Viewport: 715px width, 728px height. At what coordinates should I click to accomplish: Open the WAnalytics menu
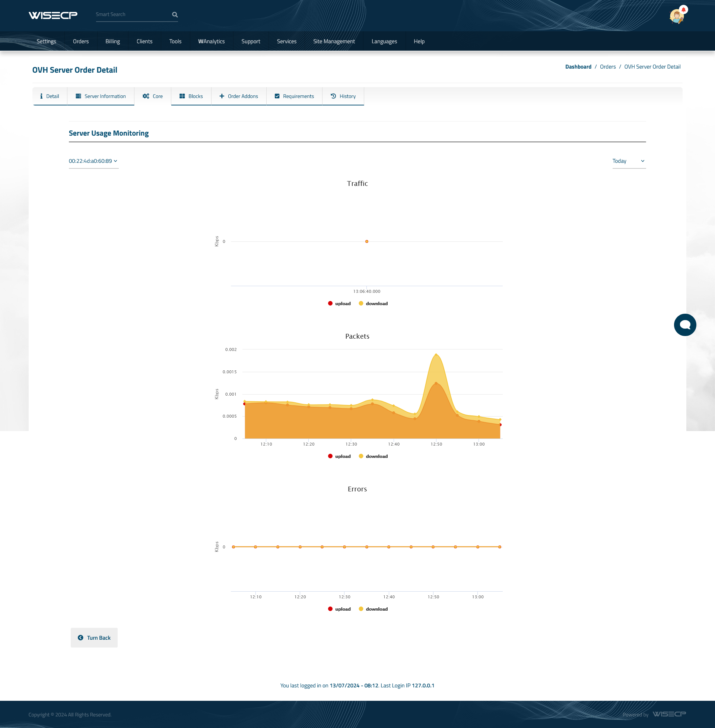pos(212,41)
